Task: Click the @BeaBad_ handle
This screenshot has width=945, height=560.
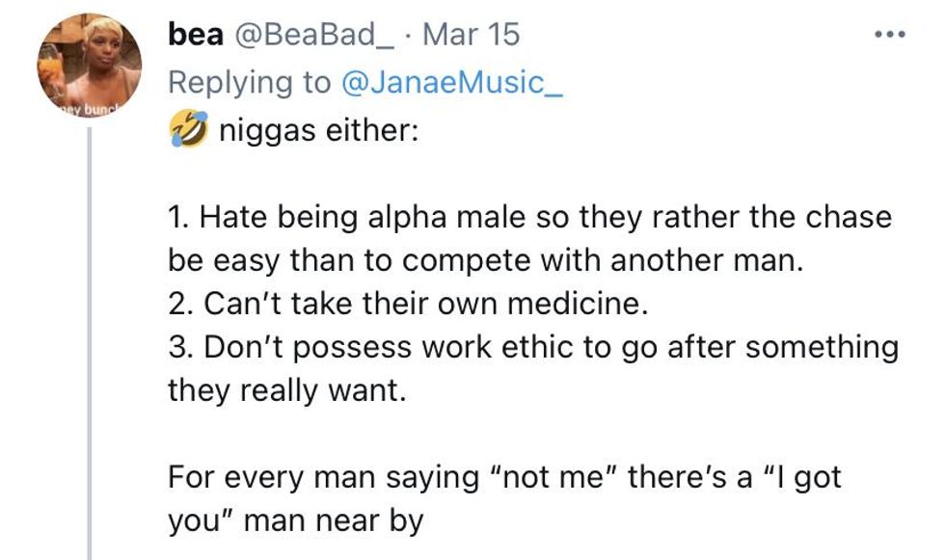Action: pyautogui.click(x=315, y=35)
